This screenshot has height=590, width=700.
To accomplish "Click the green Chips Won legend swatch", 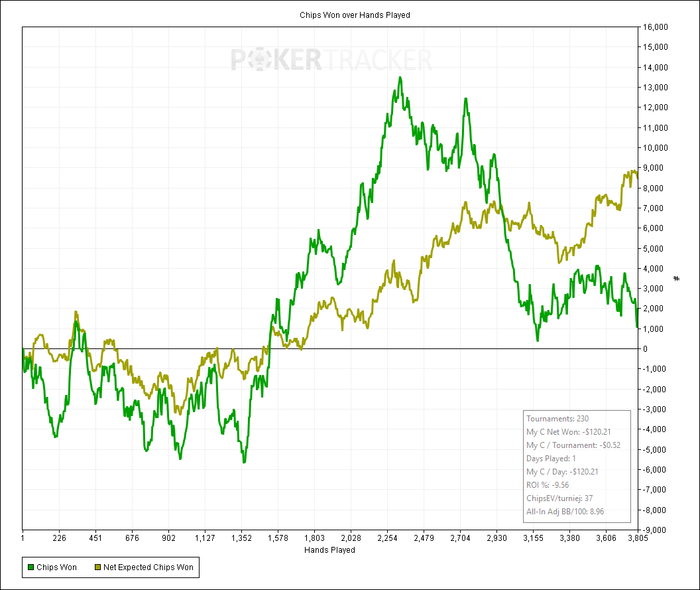I will (x=31, y=567).
